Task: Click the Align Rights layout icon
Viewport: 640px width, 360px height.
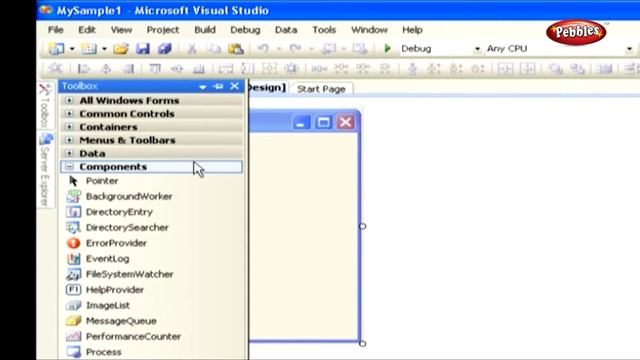Action: click(x=128, y=69)
